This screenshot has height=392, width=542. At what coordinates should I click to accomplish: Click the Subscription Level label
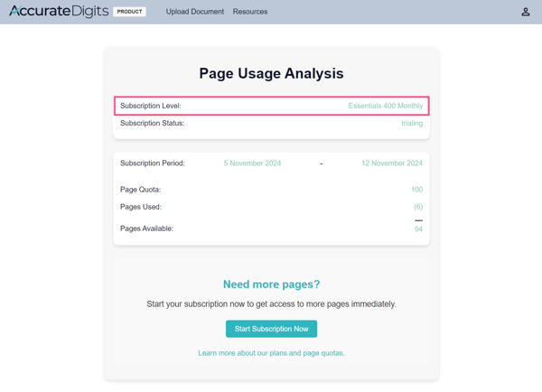(151, 106)
